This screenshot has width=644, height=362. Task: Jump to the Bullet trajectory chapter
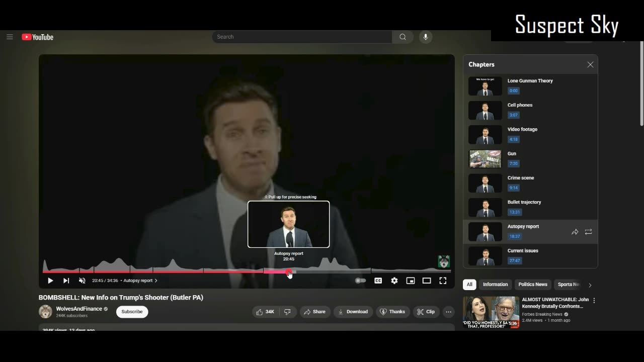click(x=530, y=207)
